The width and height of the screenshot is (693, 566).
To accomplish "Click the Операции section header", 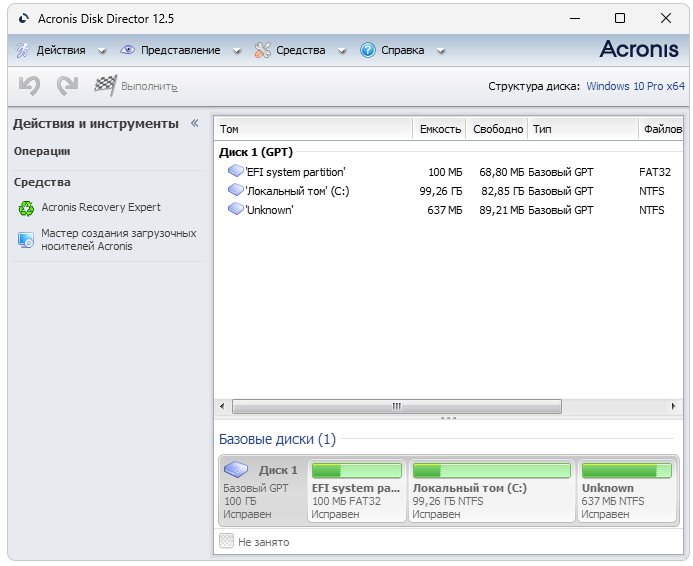I will (42, 152).
